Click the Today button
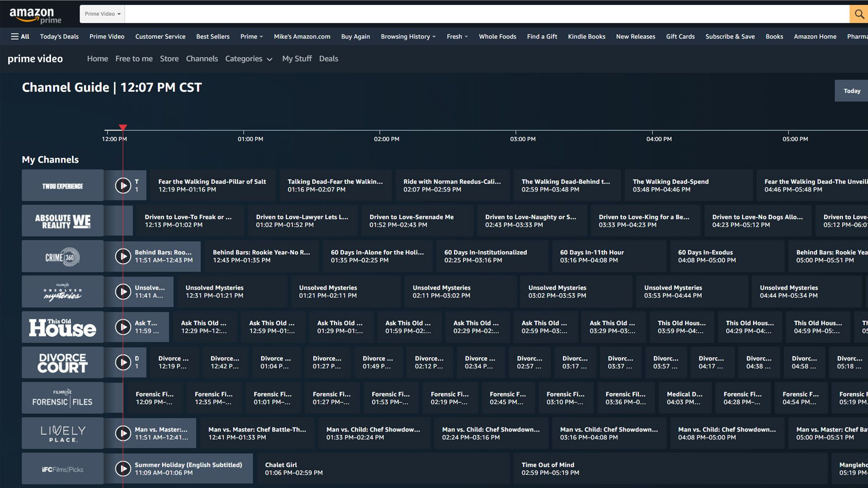Screen dimensions: 868x488 (x=852, y=90)
